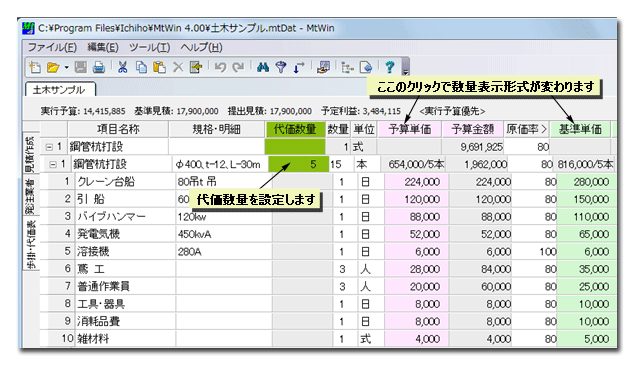634x365 pixels.
Task: Switch to the 見積作成 vertical tab
Action: click(x=30, y=154)
